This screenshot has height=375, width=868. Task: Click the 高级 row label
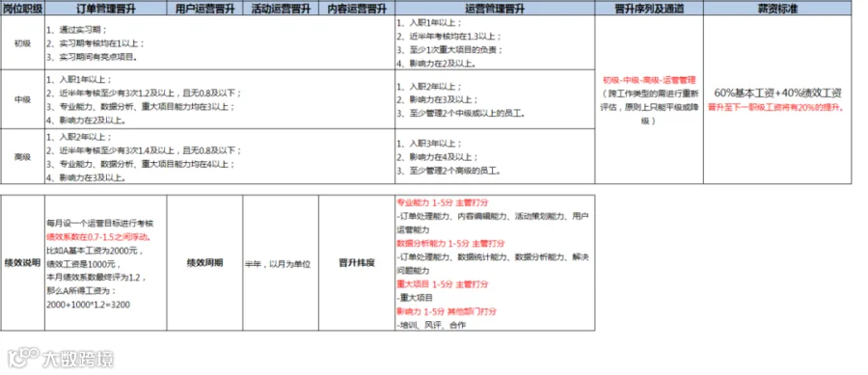(23, 156)
